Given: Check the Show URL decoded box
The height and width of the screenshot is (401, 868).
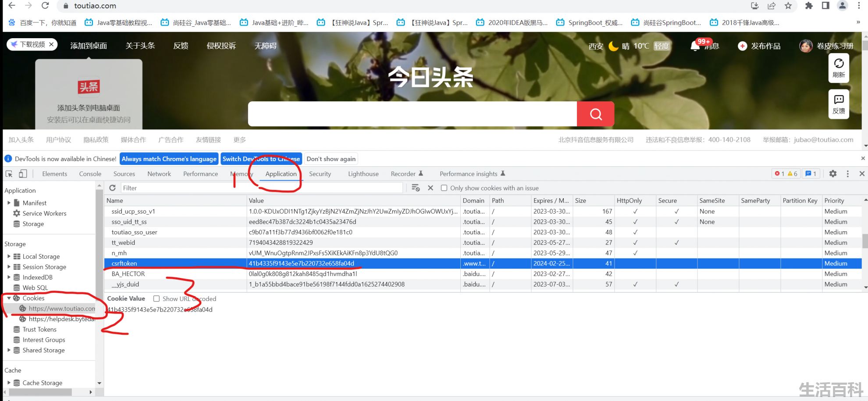Looking at the screenshot, I should pyautogui.click(x=157, y=299).
